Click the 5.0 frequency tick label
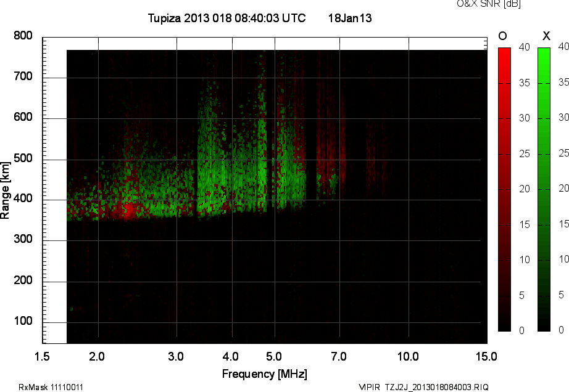This screenshot has width=569, height=392. coord(273,357)
